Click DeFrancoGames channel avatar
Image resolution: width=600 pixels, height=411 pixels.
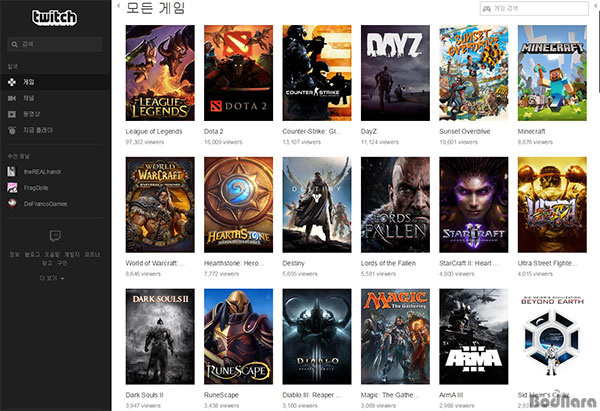tap(12, 203)
